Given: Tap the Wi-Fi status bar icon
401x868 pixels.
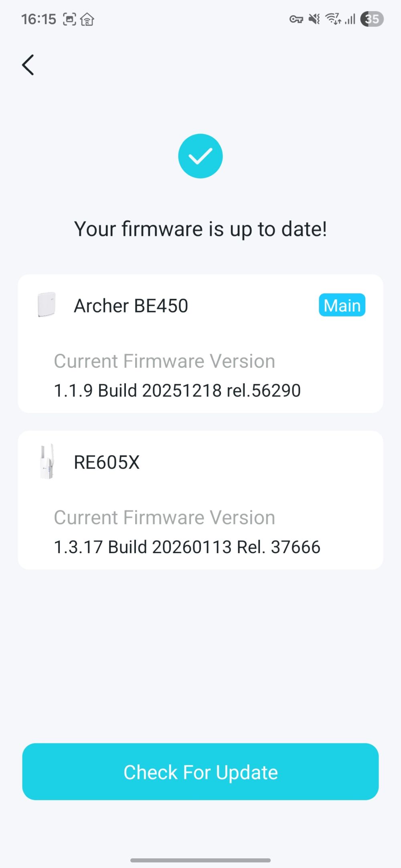Looking at the screenshot, I should click(x=333, y=19).
